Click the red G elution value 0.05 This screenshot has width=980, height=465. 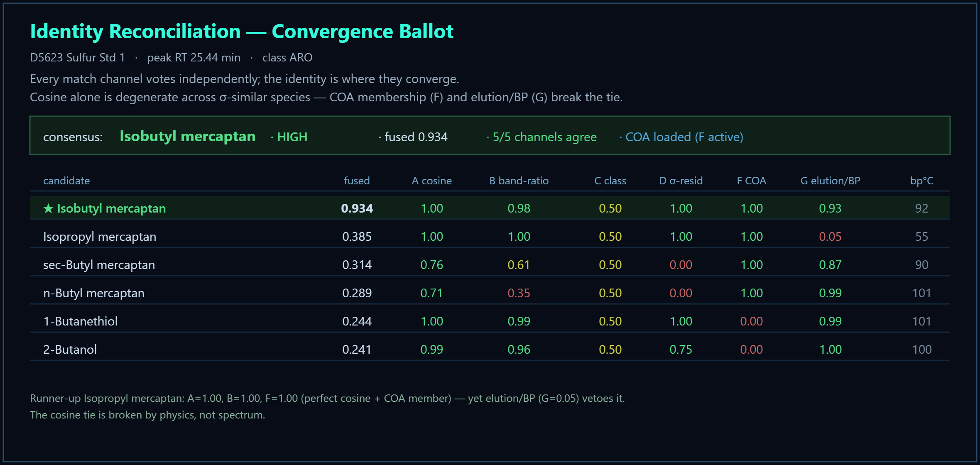(x=830, y=237)
